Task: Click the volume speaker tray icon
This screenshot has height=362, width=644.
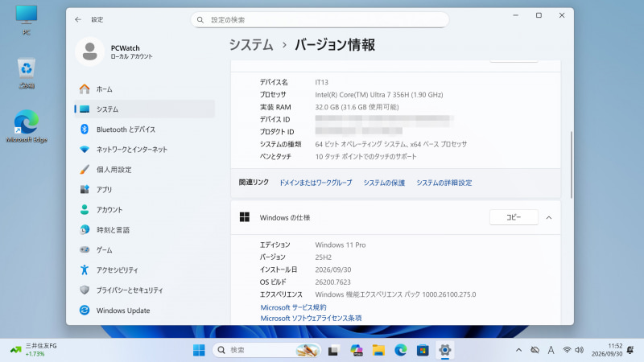Action: 579,350
